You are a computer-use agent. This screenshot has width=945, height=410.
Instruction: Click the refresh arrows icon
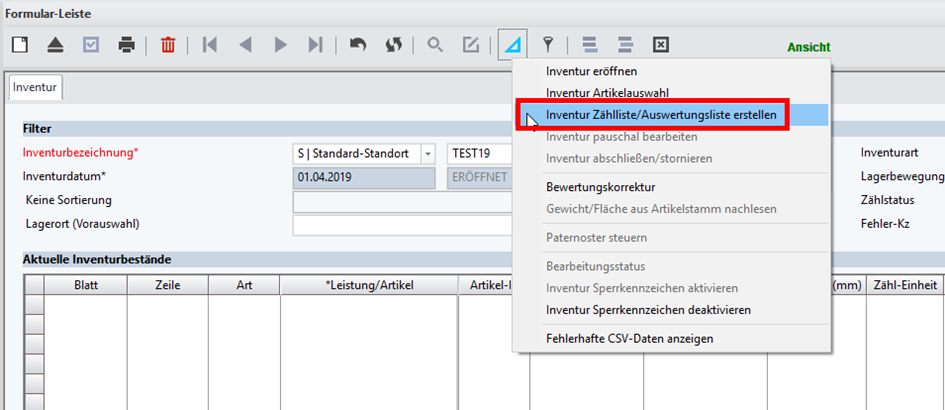[393, 45]
